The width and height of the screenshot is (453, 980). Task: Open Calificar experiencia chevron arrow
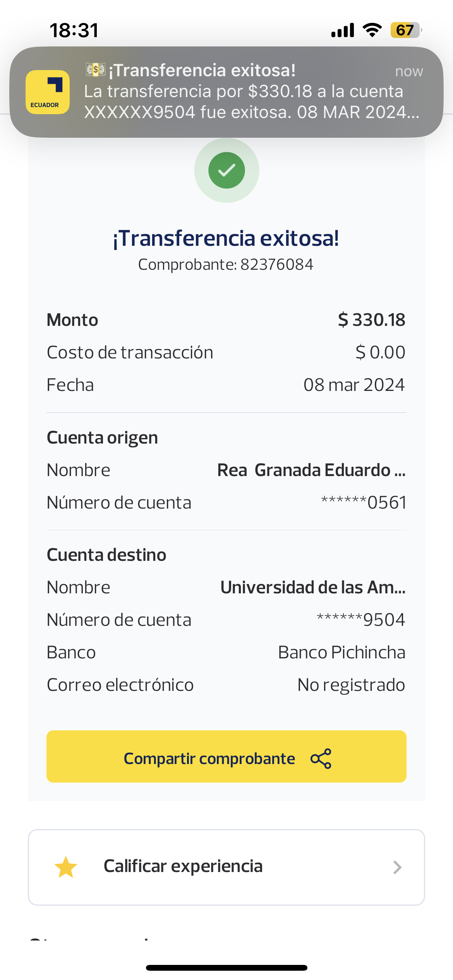pos(397,867)
